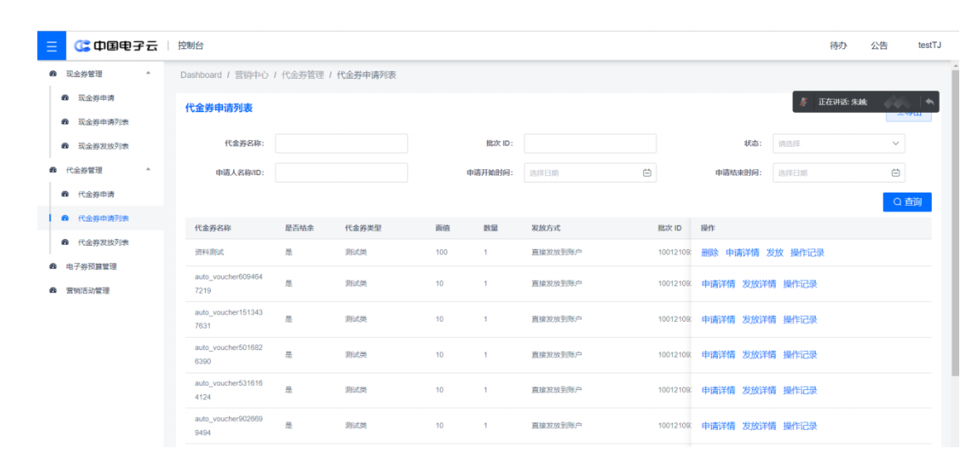Click 待办 in top bar
Viewport: 980px width, 468px height.
coord(838,46)
